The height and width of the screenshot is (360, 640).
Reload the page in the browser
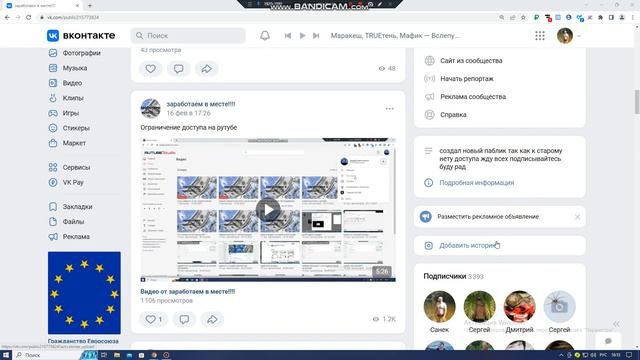[29, 17]
